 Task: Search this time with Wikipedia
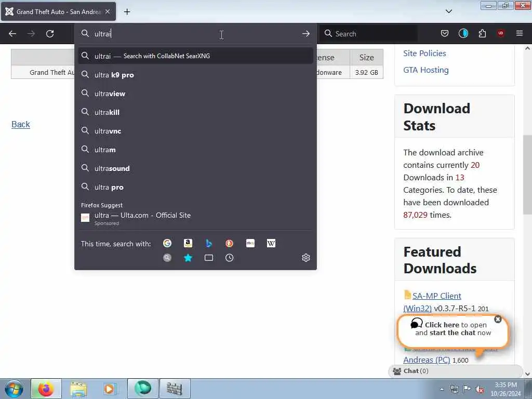[271, 243]
